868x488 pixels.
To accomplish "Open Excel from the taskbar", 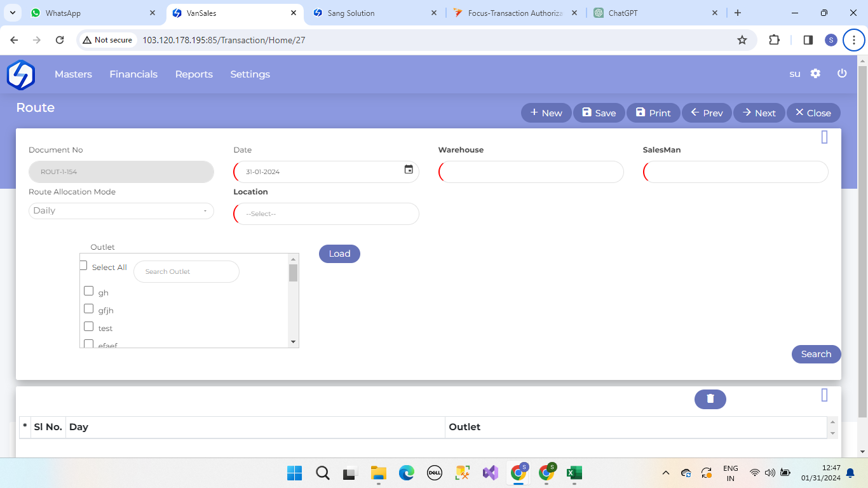I will click(574, 473).
